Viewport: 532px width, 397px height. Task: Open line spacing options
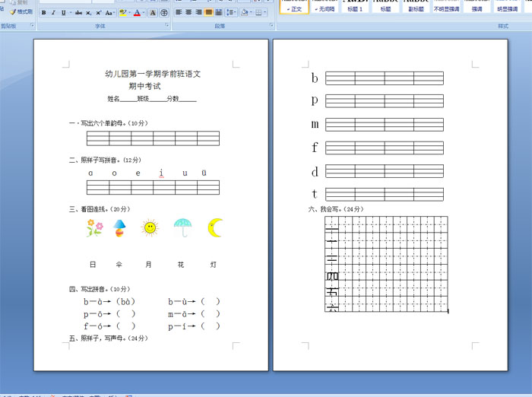pos(231,12)
